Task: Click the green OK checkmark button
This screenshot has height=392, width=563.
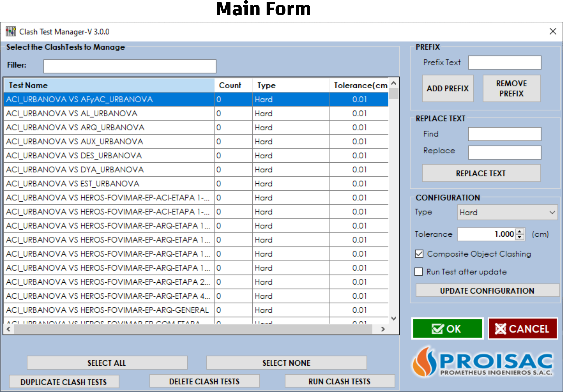Action: tap(447, 328)
